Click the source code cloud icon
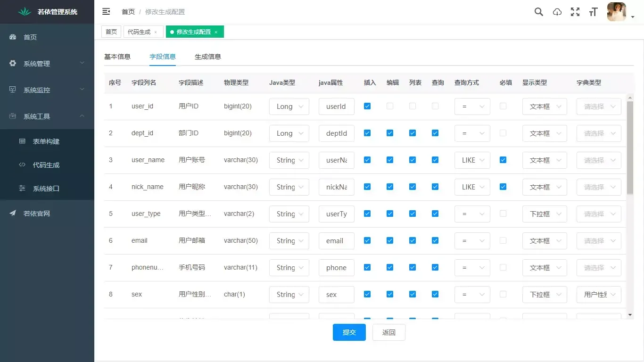This screenshot has height=362, width=644. tap(557, 12)
